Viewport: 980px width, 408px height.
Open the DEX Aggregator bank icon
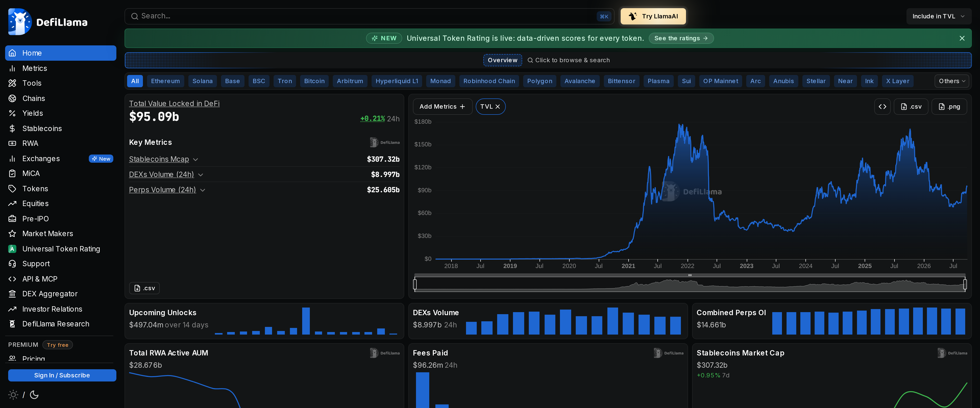[12, 294]
